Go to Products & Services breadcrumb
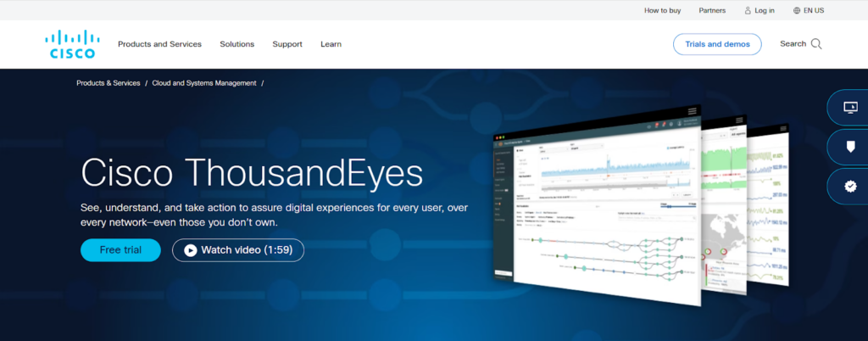This screenshot has width=868, height=341. coord(108,83)
